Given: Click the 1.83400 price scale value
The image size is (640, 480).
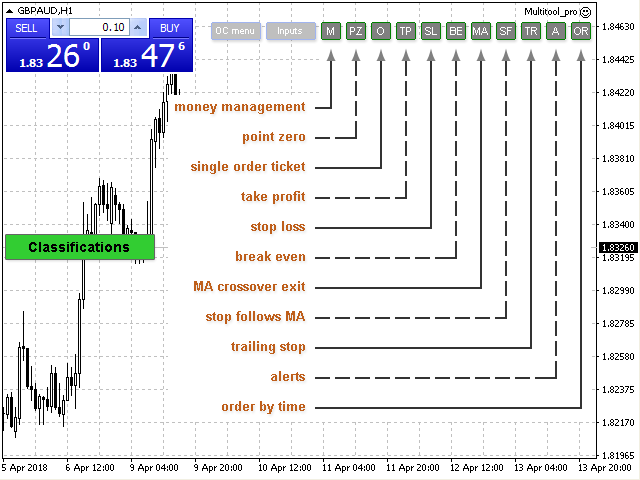Looking at the screenshot, I should point(618,224).
